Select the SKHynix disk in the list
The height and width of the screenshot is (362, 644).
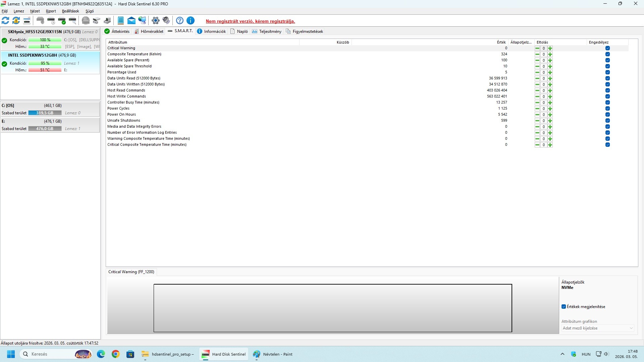point(35,32)
